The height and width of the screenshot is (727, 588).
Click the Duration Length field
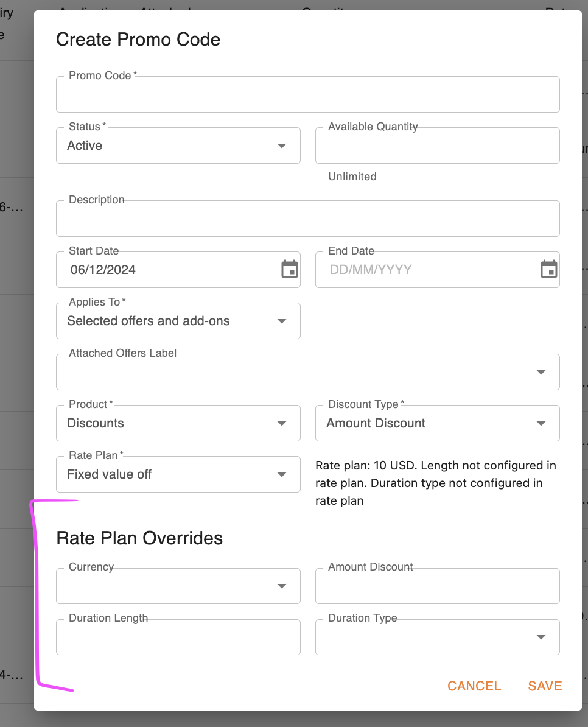coord(178,637)
